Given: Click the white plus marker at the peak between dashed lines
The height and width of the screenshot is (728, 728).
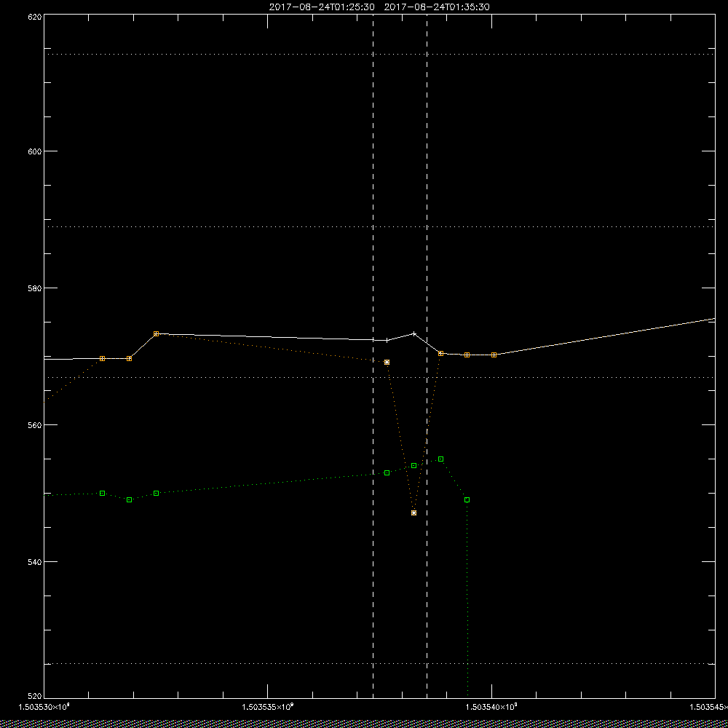Looking at the screenshot, I should click(414, 333).
